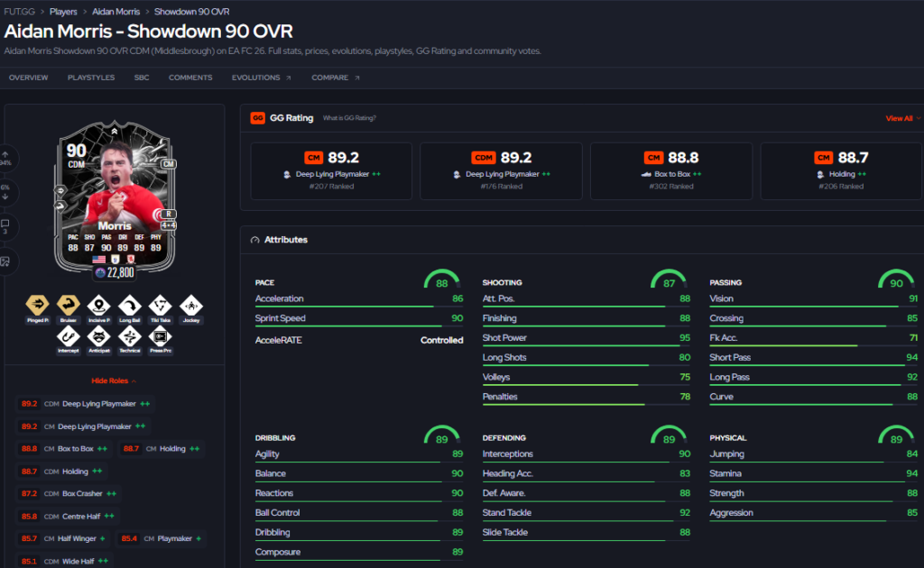The width and height of the screenshot is (924, 568).
Task: Click the download card image icon
Action: (5, 261)
